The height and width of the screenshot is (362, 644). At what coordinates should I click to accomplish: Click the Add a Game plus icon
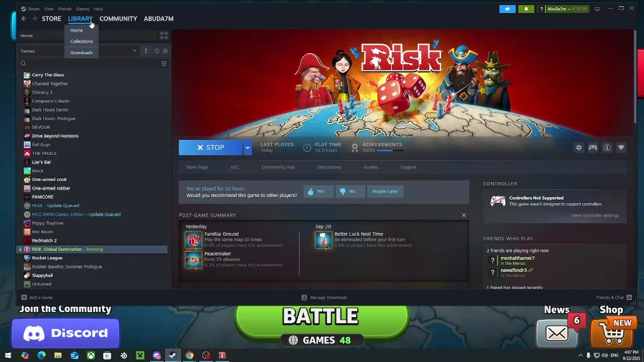click(24, 297)
